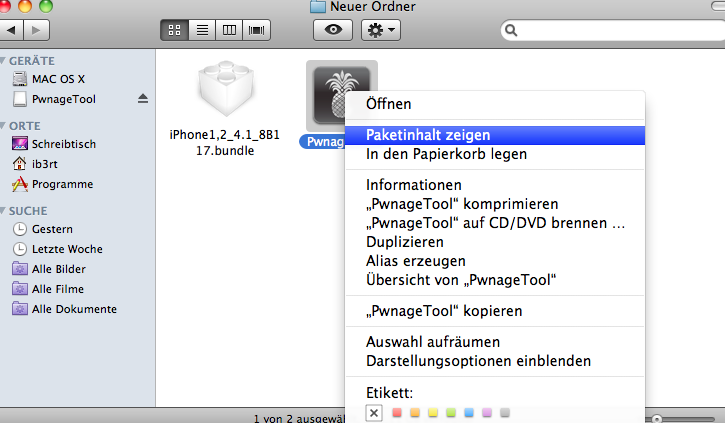Collapse the SUCHE sidebar section
This screenshot has width=725, height=423.
point(3,211)
